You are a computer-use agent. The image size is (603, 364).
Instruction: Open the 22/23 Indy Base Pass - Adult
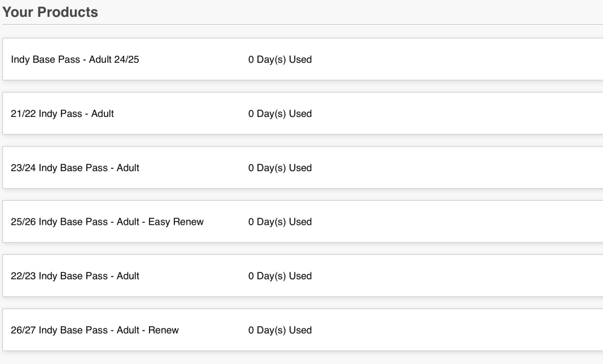(75, 276)
